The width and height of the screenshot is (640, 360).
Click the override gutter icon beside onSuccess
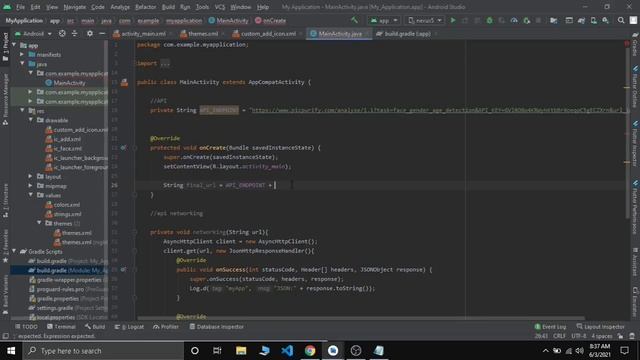click(x=123, y=269)
